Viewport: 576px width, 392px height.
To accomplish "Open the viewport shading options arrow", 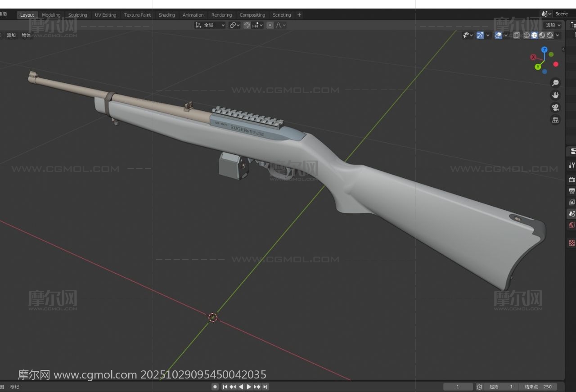I will coord(558,35).
